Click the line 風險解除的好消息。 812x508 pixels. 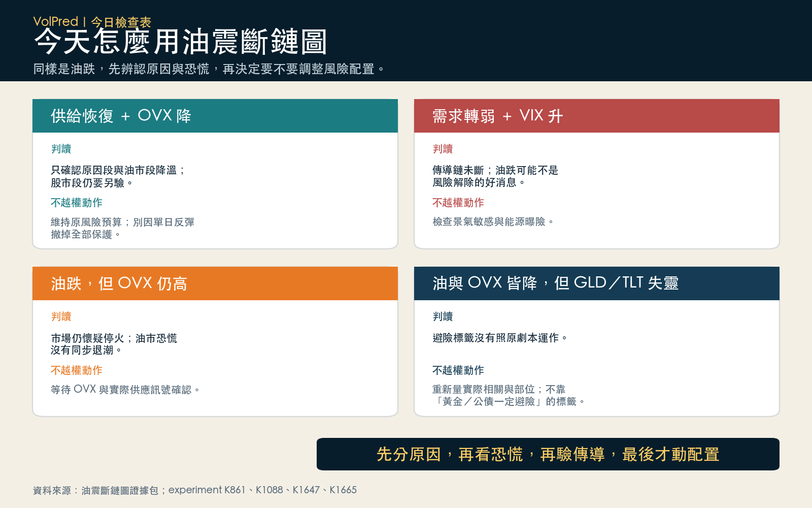point(479,182)
